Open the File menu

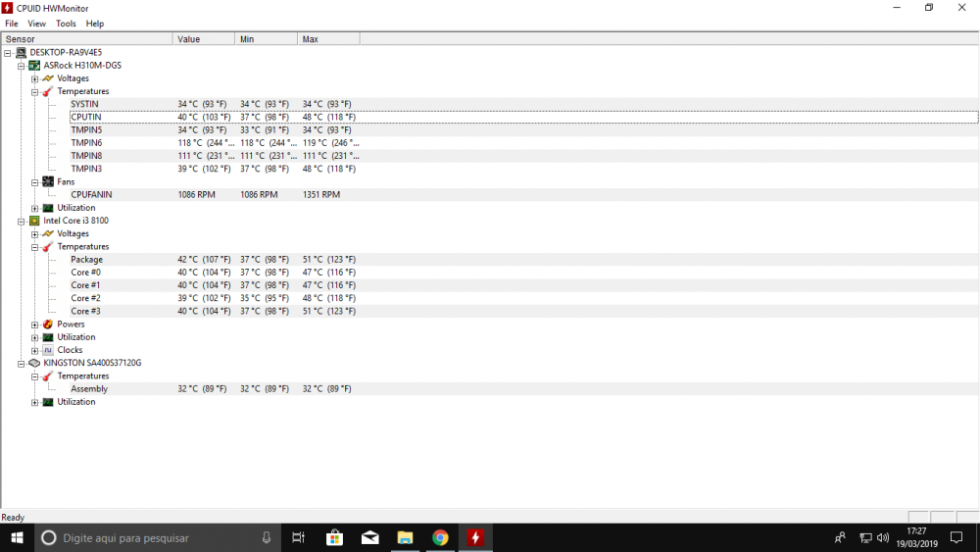coord(12,24)
